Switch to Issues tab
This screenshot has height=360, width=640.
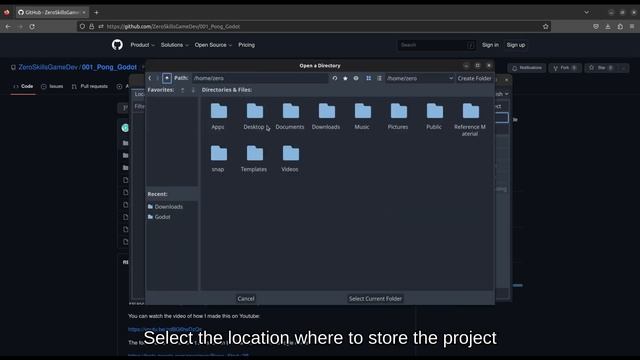coord(52,86)
